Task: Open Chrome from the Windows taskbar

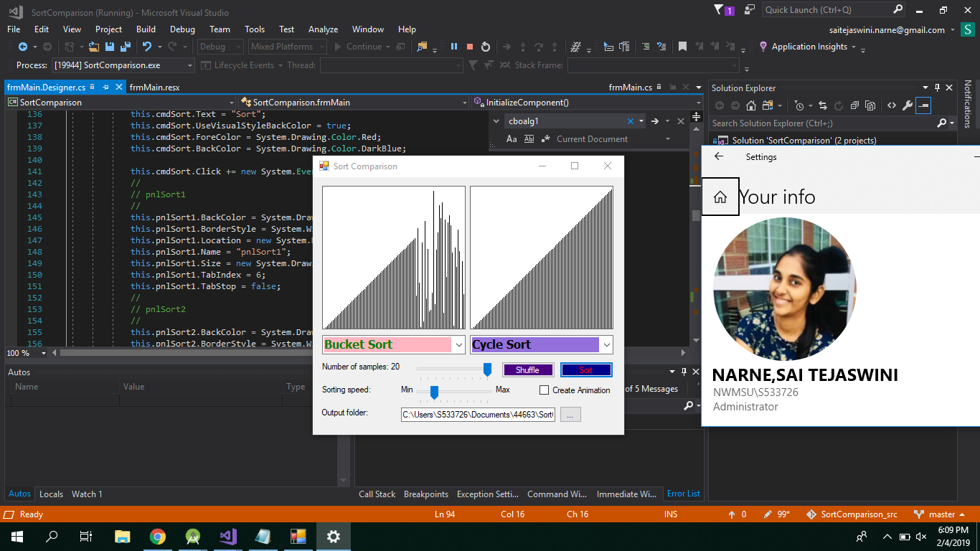Action: 158,537
